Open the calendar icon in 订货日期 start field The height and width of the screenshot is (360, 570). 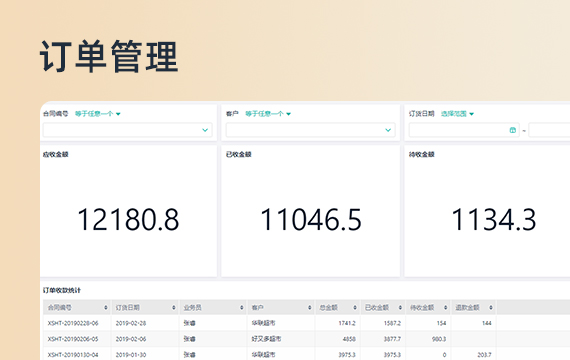[x=513, y=130]
